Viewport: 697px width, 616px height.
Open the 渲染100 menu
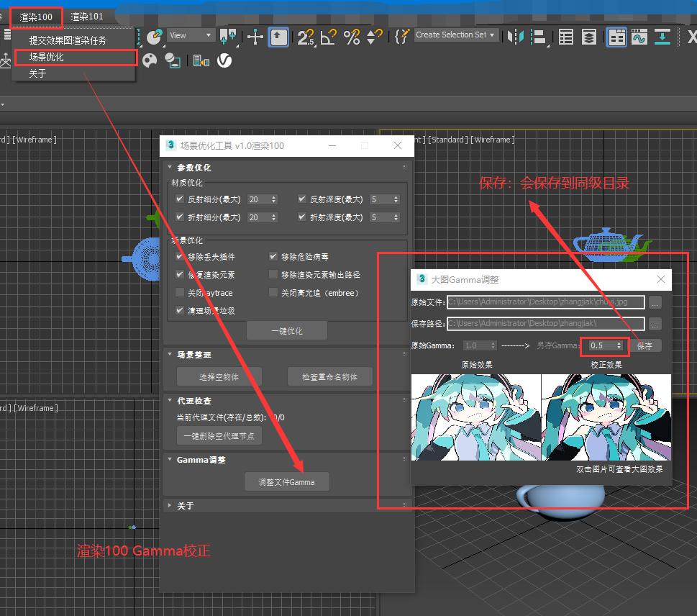tap(36, 17)
